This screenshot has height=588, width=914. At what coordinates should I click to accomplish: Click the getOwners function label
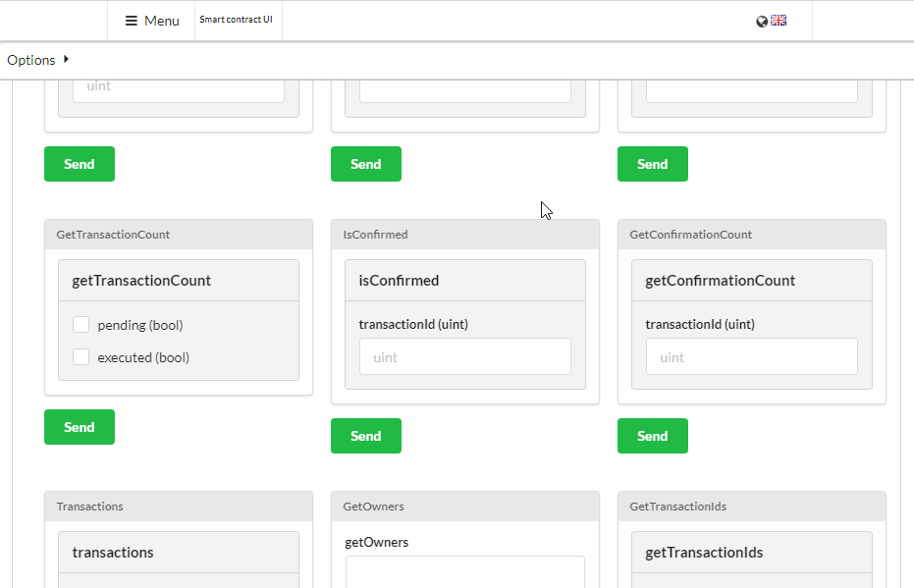point(377,543)
